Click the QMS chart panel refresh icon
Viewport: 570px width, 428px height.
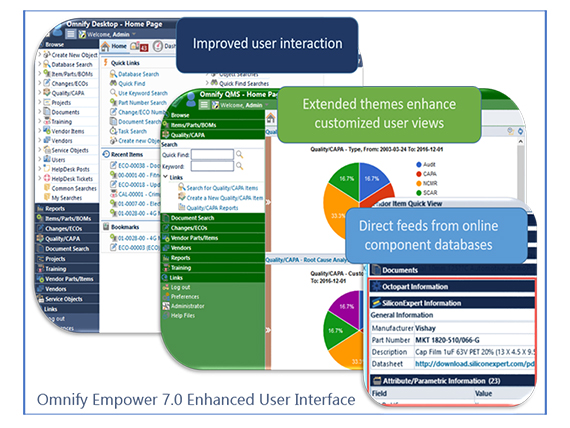click(521, 131)
